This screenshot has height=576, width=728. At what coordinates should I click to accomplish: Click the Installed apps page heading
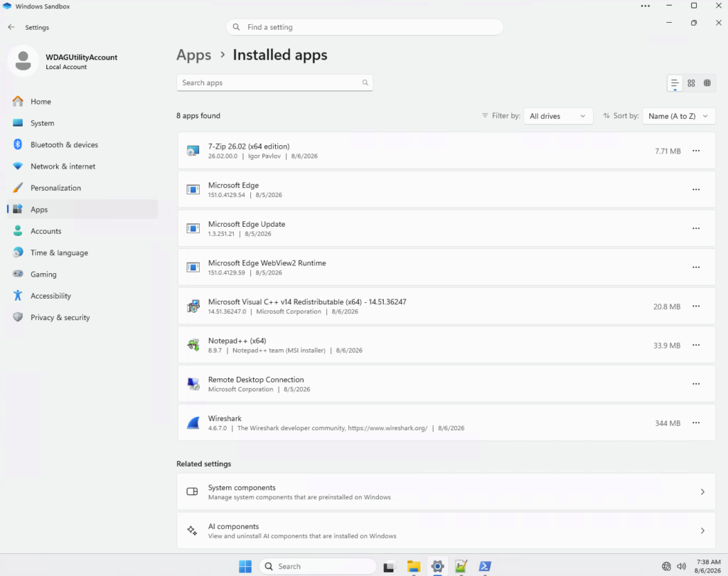(280, 55)
